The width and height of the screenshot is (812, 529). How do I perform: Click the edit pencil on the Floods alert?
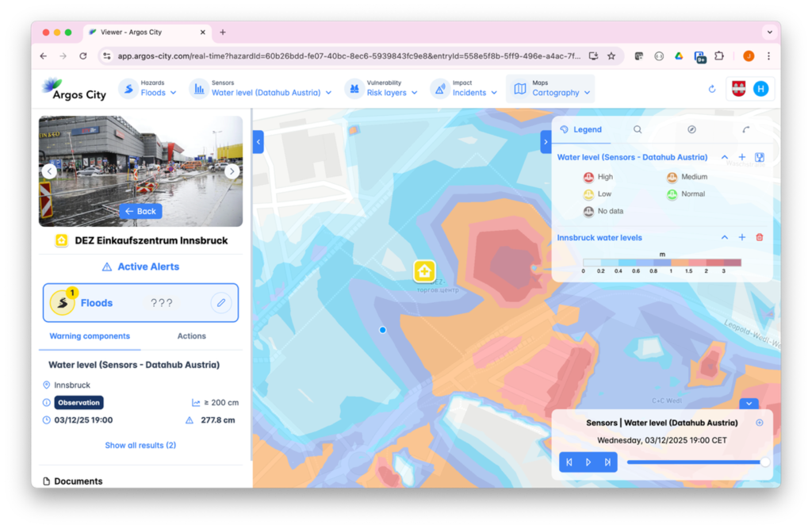221,303
